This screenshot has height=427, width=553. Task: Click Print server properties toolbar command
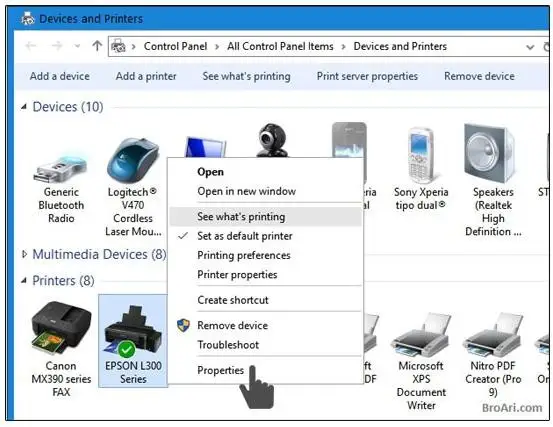pos(367,76)
